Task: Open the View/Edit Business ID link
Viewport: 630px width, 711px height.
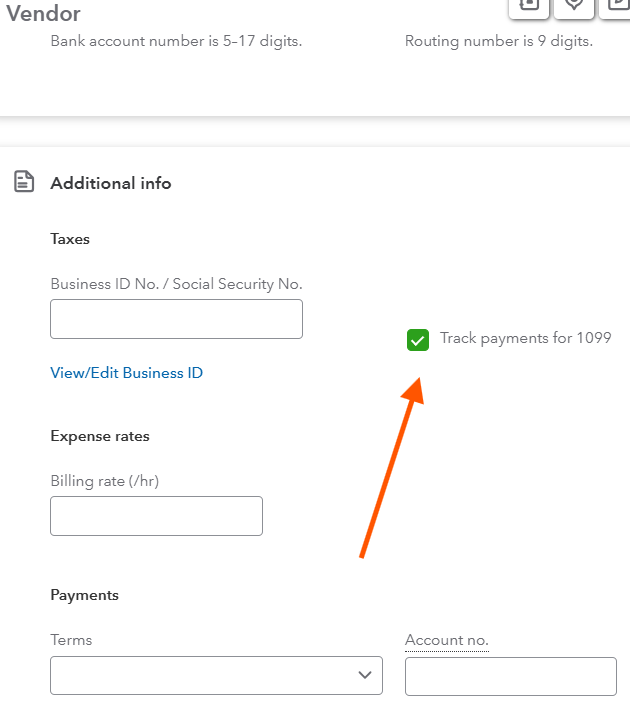Action: click(126, 373)
